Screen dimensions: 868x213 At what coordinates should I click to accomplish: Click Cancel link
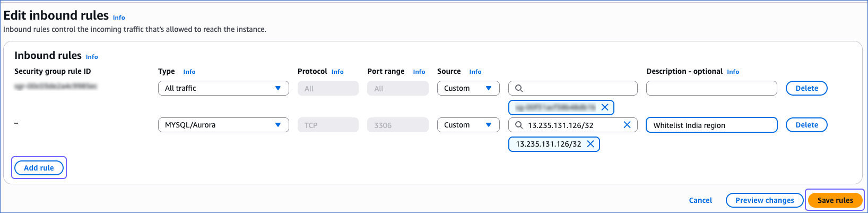(x=700, y=200)
